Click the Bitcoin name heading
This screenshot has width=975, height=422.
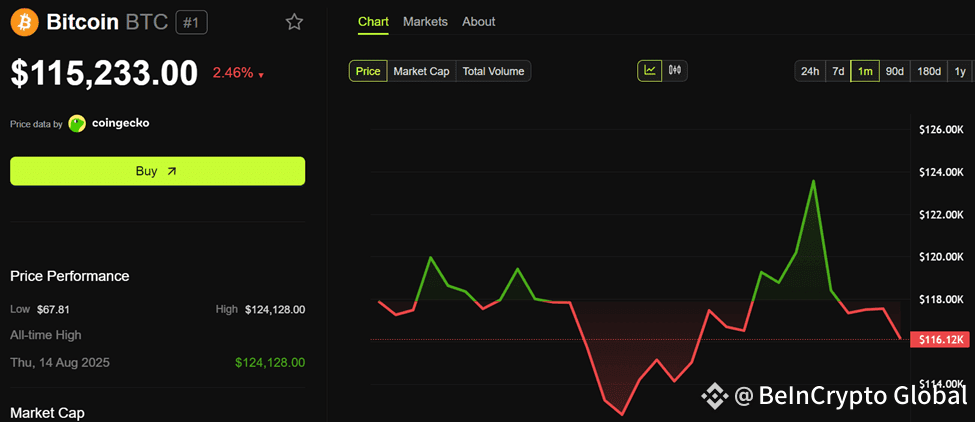(x=82, y=23)
